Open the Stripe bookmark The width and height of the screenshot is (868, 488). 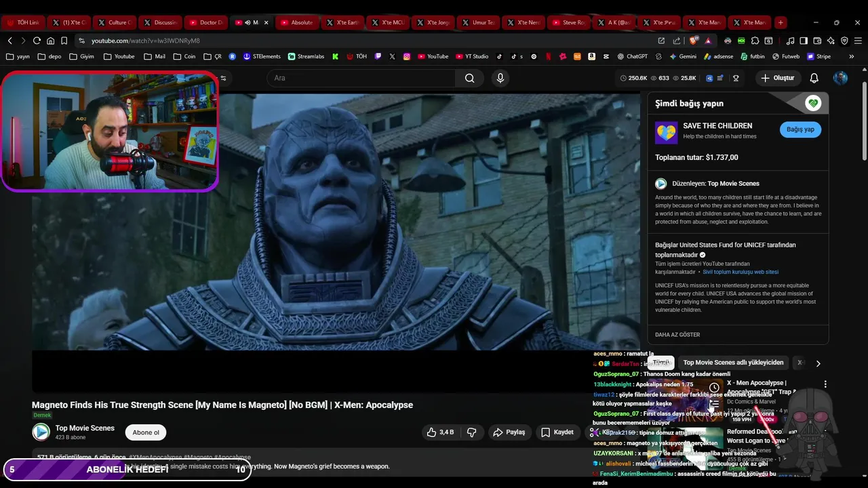818,56
